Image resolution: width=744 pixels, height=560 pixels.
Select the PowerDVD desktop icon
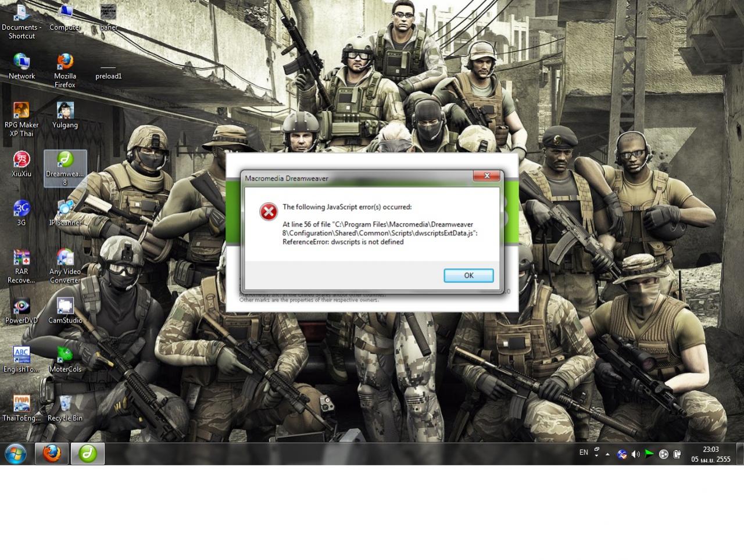pos(22,311)
